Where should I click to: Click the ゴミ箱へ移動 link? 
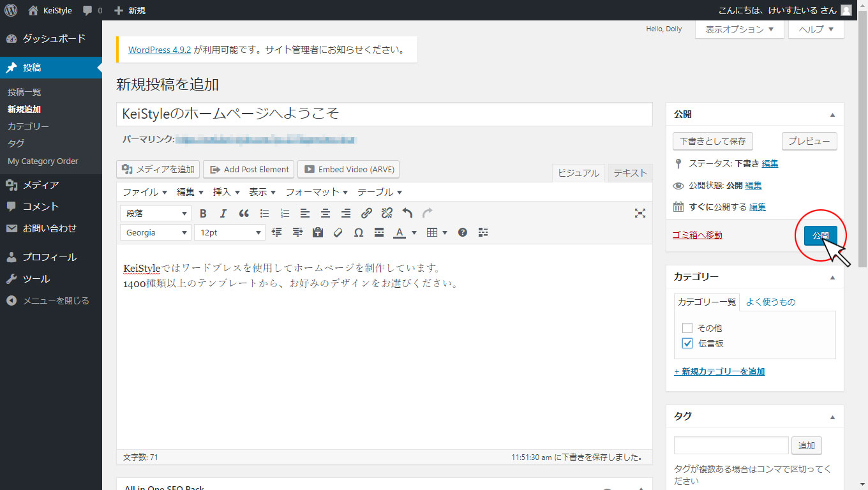(698, 235)
